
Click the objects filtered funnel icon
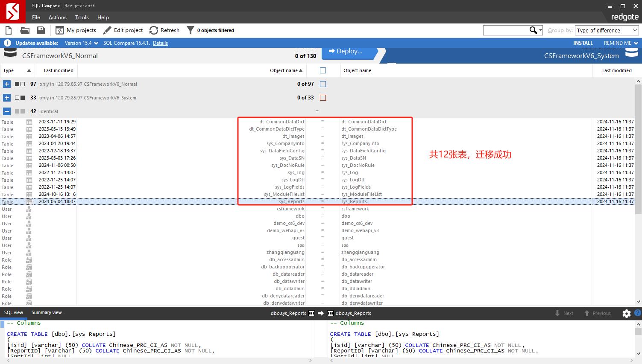point(191,30)
